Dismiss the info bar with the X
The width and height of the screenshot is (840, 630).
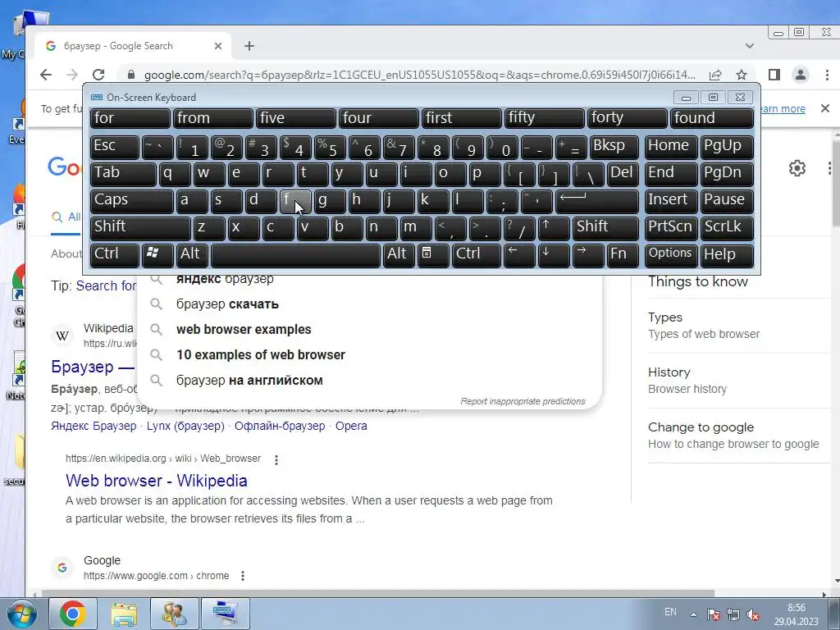(x=825, y=109)
